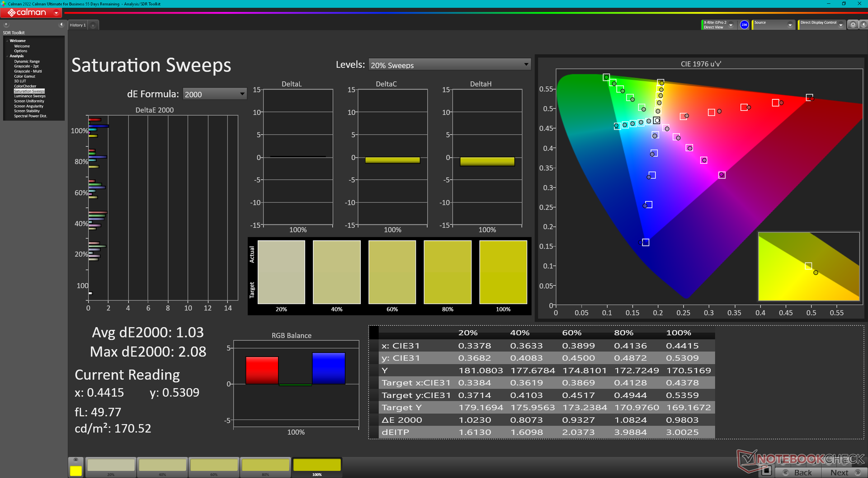Collapse the SDR Toolkit side panel arrow

click(x=61, y=24)
